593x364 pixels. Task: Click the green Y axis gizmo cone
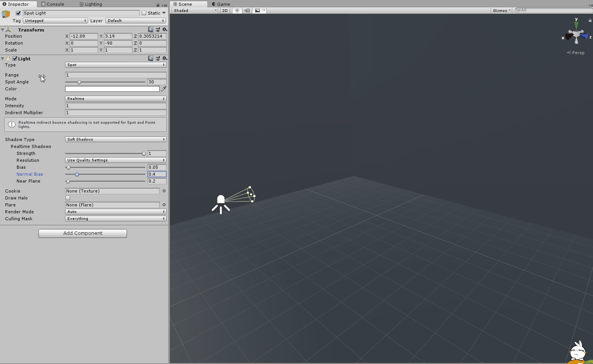576,25
